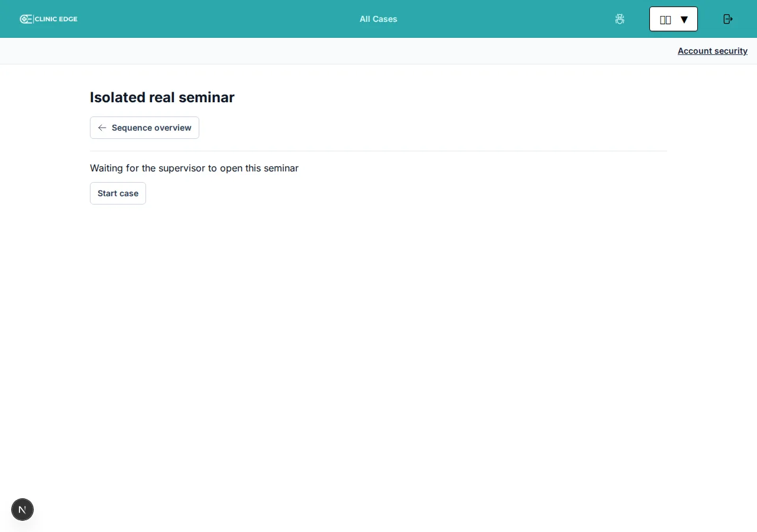This screenshot has height=532, width=757.
Task: Click the 'Isolated real seminar' heading
Action: tap(162, 98)
